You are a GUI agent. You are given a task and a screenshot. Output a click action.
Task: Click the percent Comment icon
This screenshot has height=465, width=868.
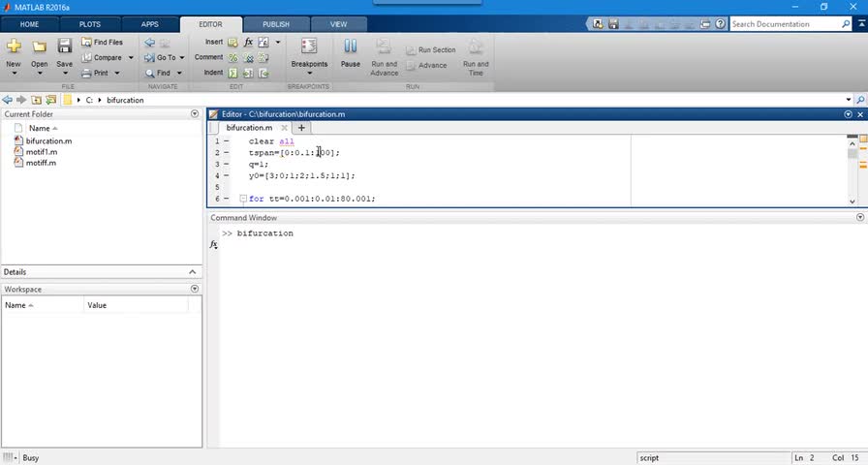coord(232,57)
